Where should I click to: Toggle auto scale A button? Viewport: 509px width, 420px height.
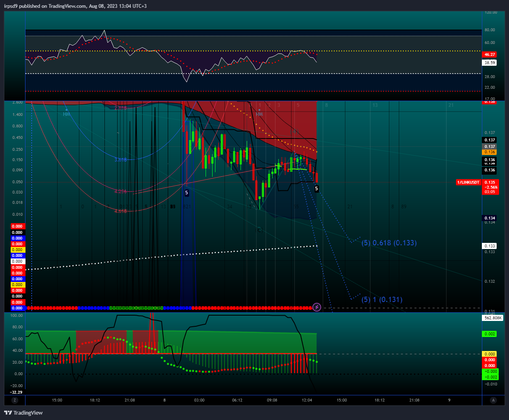pyautogui.click(x=493, y=400)
